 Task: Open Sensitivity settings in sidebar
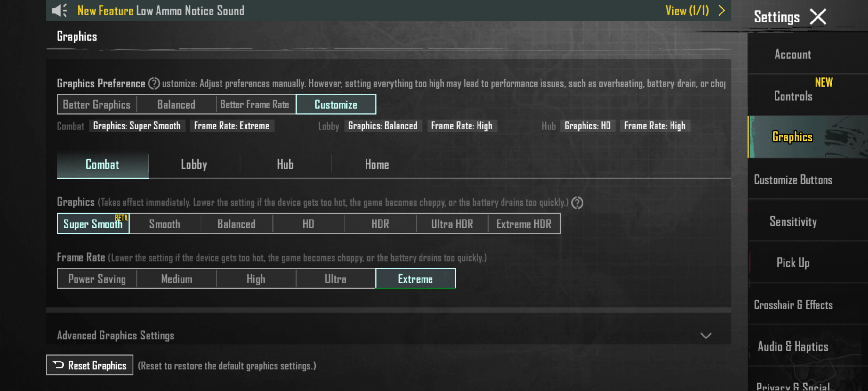793,221
